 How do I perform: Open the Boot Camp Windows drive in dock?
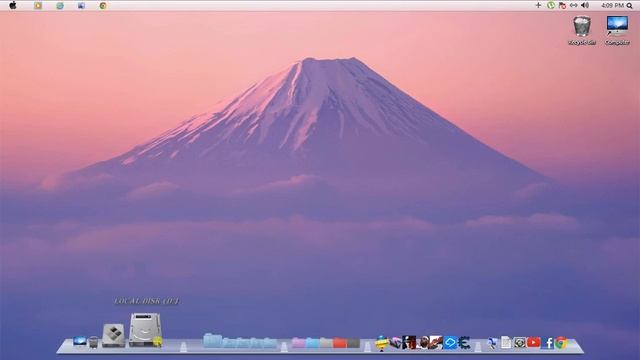(x=113, y=335)
